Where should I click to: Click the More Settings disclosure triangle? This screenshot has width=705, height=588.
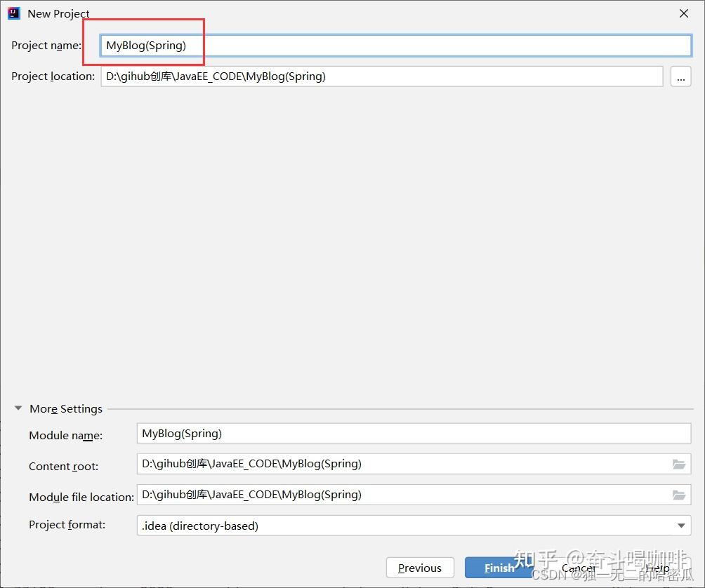[18, 408]
